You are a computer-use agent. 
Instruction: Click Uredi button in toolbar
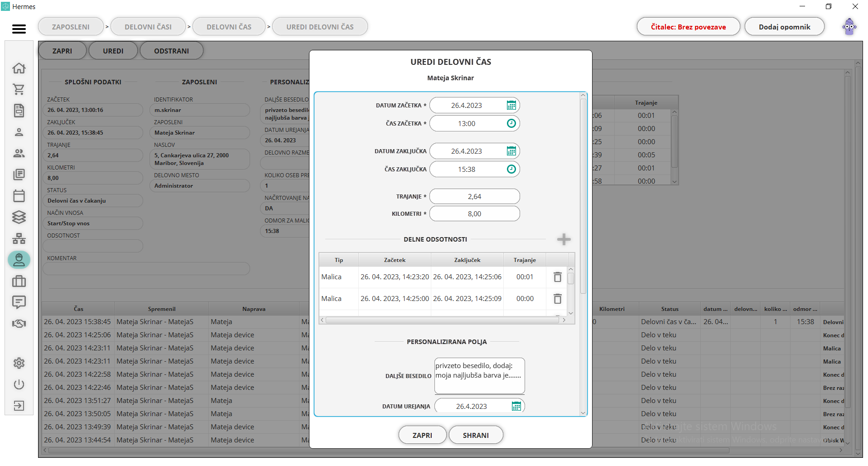pyautogui.click(x=113, y=51)
